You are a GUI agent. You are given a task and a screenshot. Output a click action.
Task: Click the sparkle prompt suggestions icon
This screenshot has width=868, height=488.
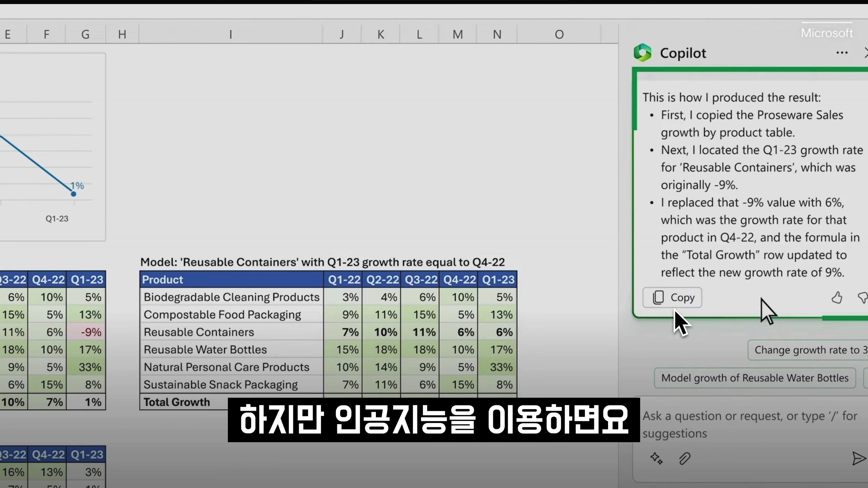click(x=656, y=458)
